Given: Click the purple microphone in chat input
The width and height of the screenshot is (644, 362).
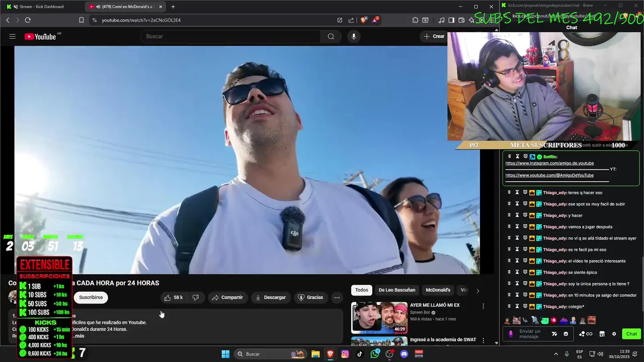Looking at the screenshot, I should pos(511,334).
